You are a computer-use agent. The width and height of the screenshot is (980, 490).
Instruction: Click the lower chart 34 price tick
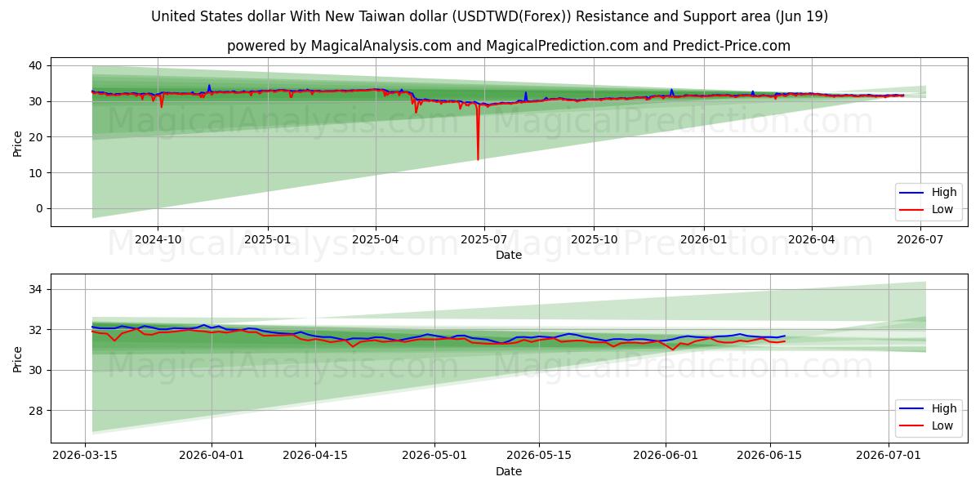[37, 289]
